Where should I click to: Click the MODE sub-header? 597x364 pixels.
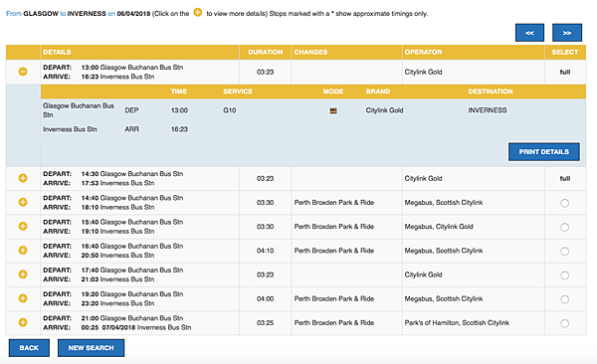tap(333, 91)
